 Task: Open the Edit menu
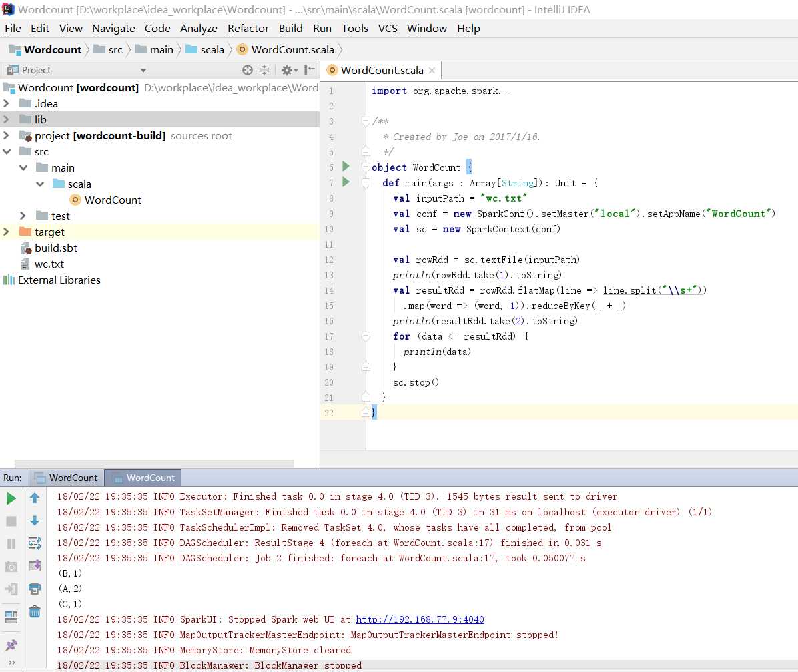point(39,29)
